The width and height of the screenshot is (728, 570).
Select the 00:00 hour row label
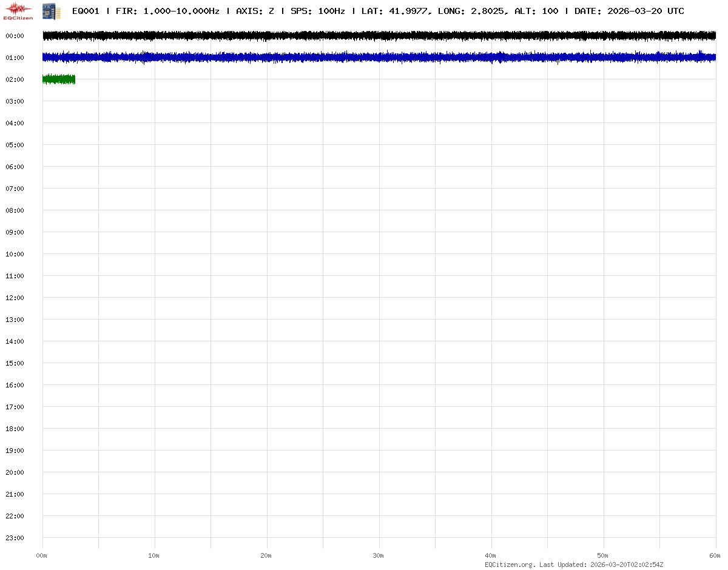click(x=15, y=36)
